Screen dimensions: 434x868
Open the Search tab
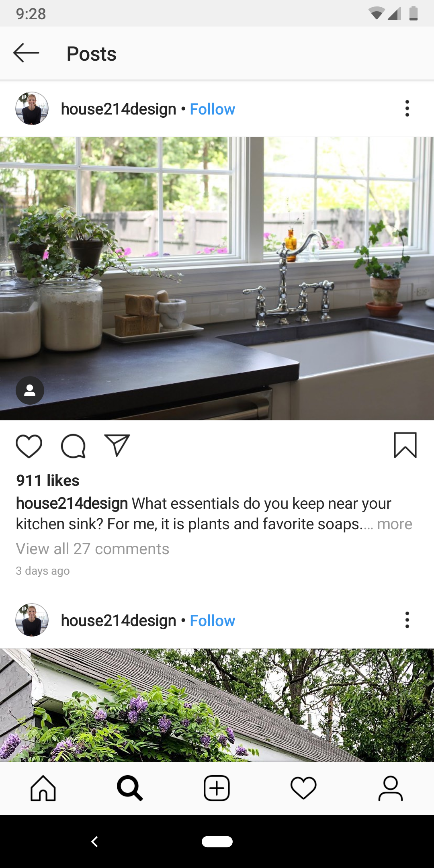click(130, 788)
